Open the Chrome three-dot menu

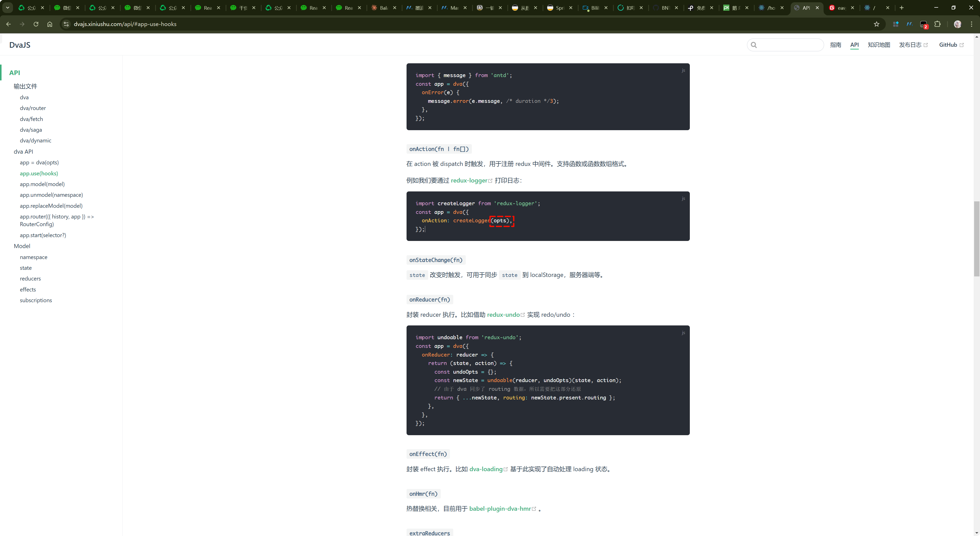[971, 24]
